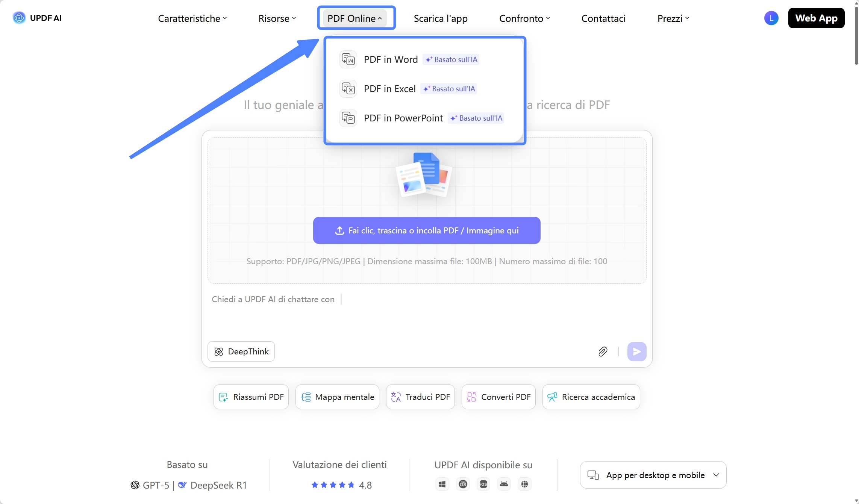The height and width of the screenshot is (504, 859).
Task: Click the macOS availability icon
Action: coord(463,484)
